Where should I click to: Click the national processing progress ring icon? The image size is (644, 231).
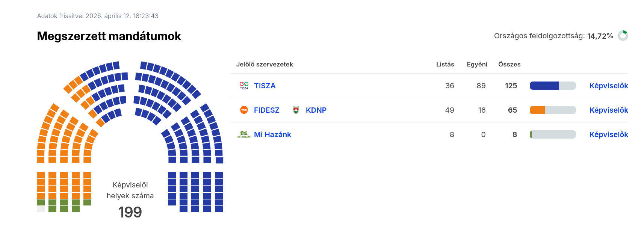[623, 36]
